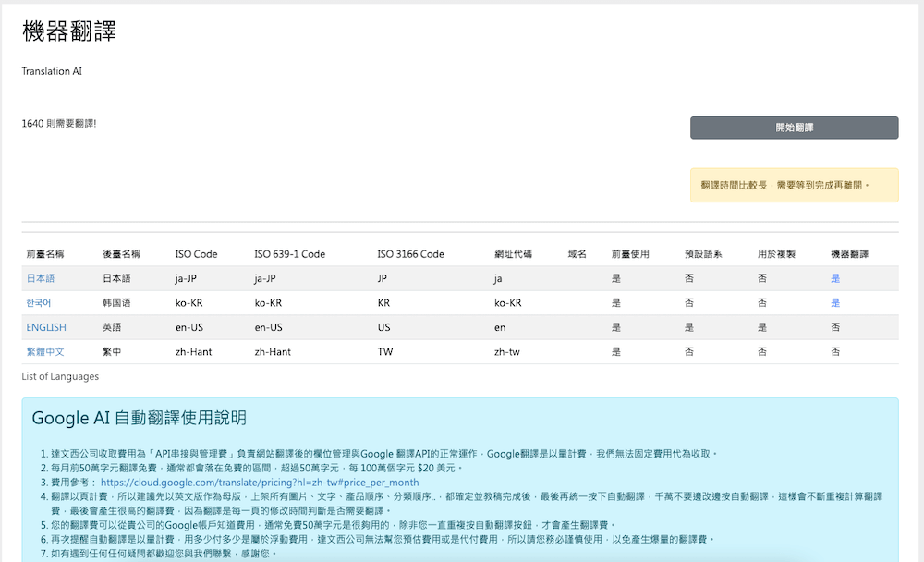Click zh-Hant in the ISO 639-1 Code column

[273, 351]
